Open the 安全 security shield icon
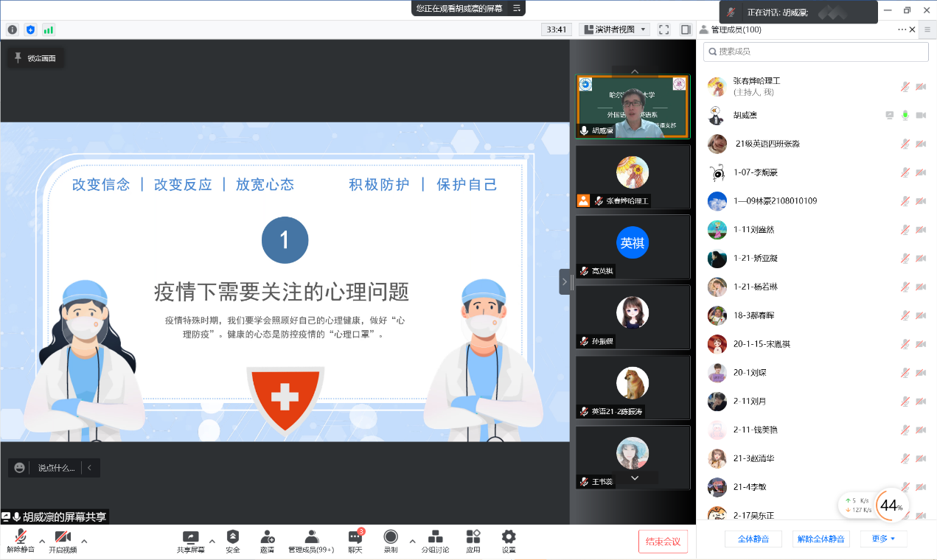Viewport: 937px width, 560px height. click(x=233, y=537)
